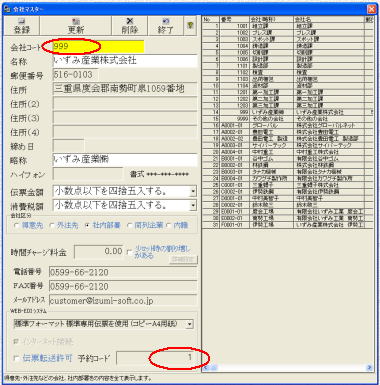Viewport: 380px width, 385px height.
Task: Click the 電話番号 field
Action: point(123,272)
